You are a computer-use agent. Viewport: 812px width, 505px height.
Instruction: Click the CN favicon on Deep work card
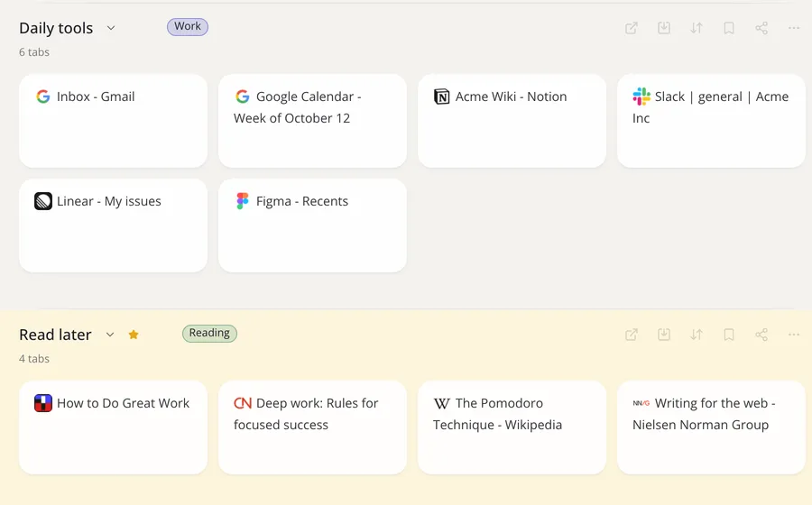click(x=243, y=403)
